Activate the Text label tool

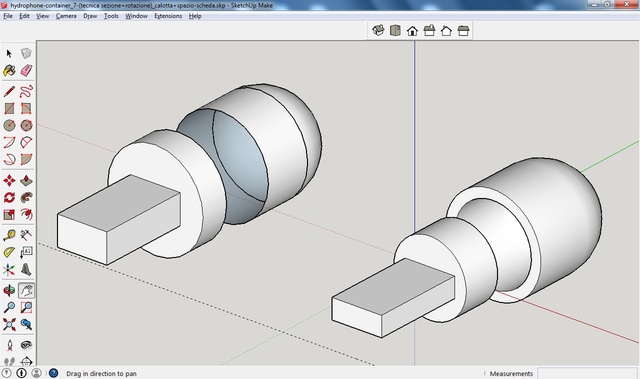click(26, 252)
